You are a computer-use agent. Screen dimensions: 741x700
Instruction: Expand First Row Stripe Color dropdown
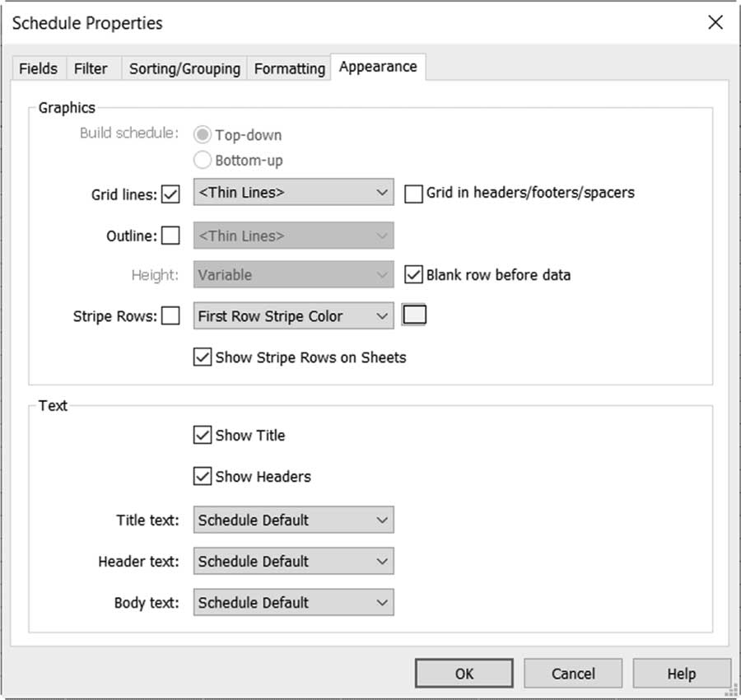[x=293, y=315]
